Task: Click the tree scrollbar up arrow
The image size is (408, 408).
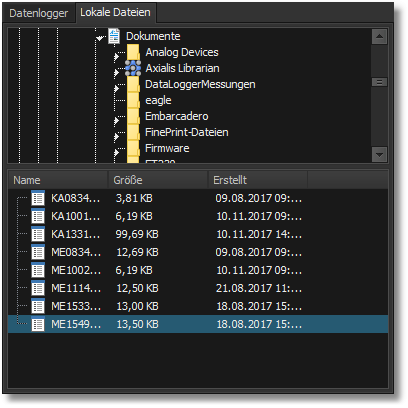Action: point(379,36)
